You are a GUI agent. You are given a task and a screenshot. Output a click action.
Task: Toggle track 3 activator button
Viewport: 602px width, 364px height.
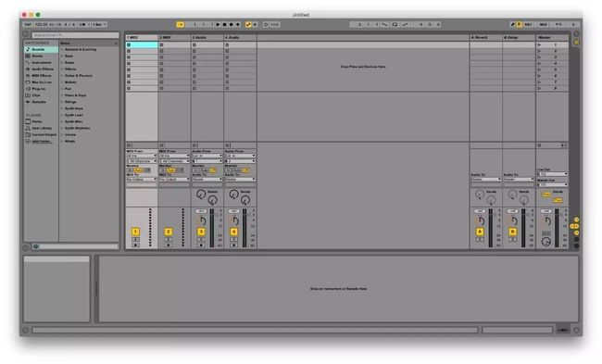tap(201, 232)
